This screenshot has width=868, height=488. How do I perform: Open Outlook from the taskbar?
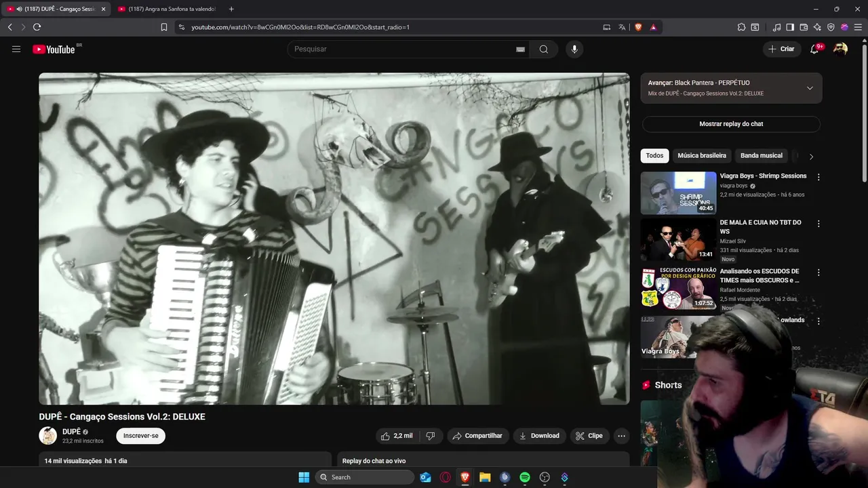pos(426,477)
